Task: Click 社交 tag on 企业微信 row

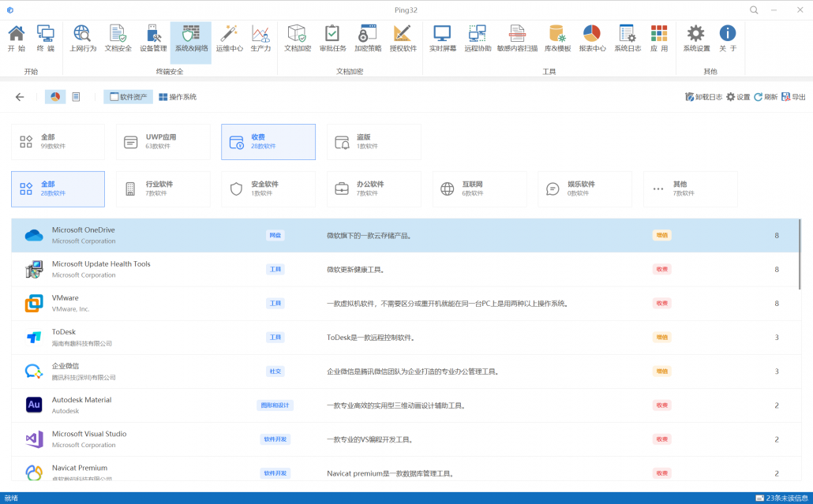Action: 275,371
